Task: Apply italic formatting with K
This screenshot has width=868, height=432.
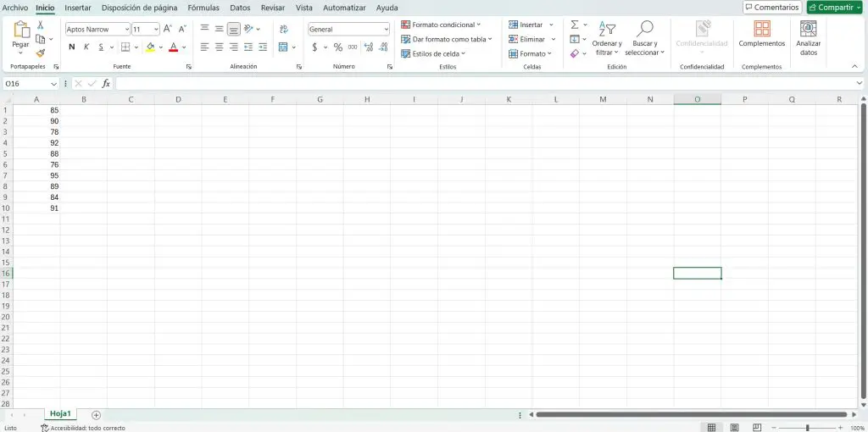Action: tap(86, 47)
